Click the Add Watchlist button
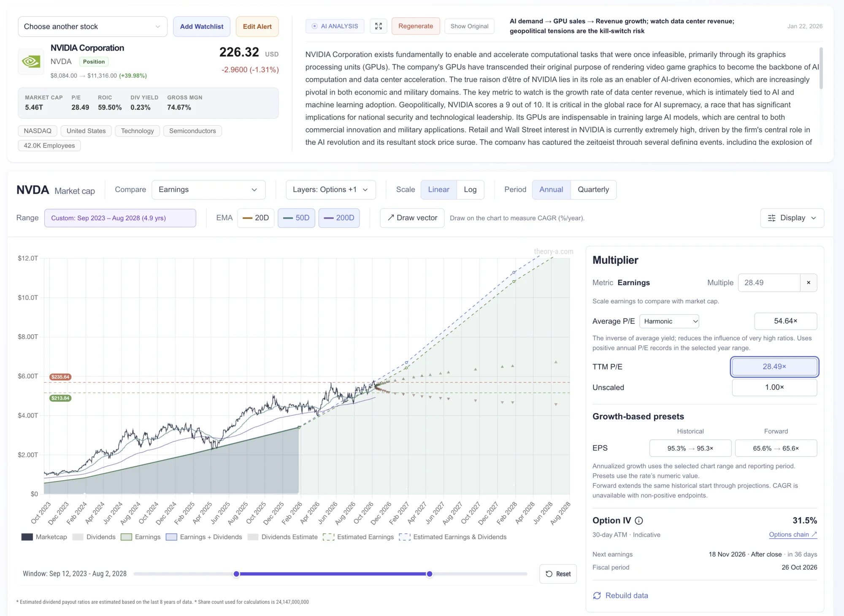This screenshot has width=844, height=616. (x=202, y=27)
